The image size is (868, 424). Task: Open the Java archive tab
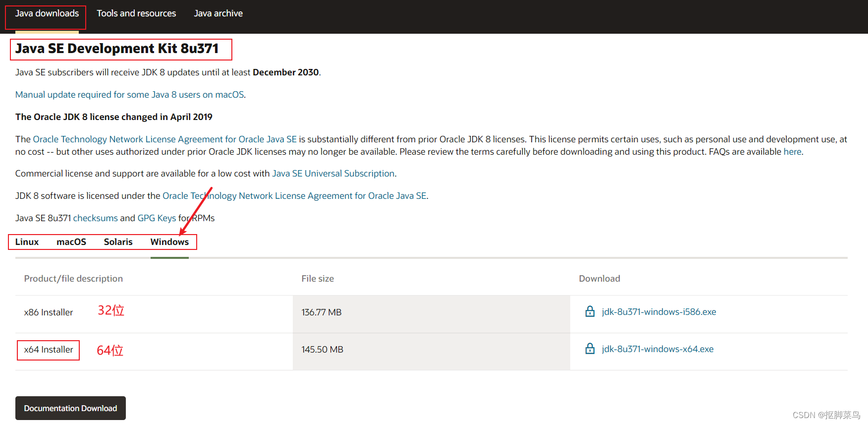pyautogui.click(x=218, y=13)
